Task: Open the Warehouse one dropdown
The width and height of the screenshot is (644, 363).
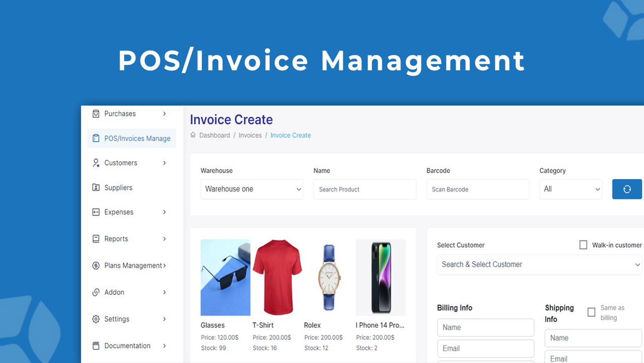Action: point(252,189)
